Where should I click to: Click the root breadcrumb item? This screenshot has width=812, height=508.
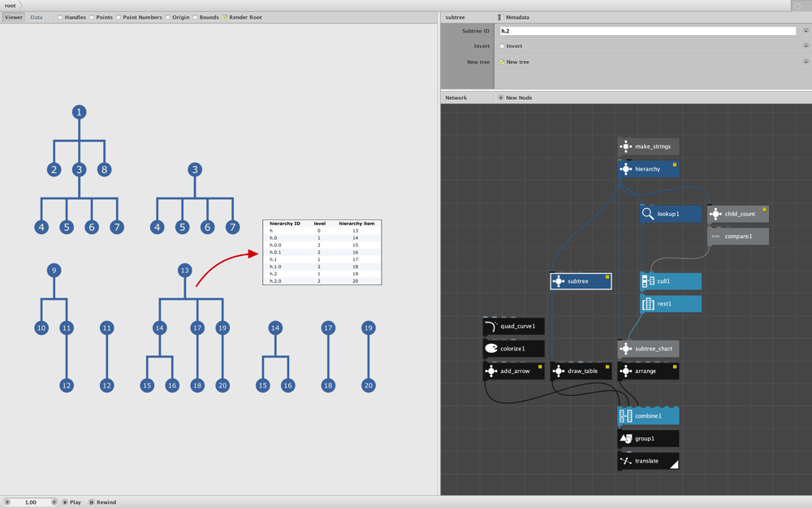click(x=10, y=5)
